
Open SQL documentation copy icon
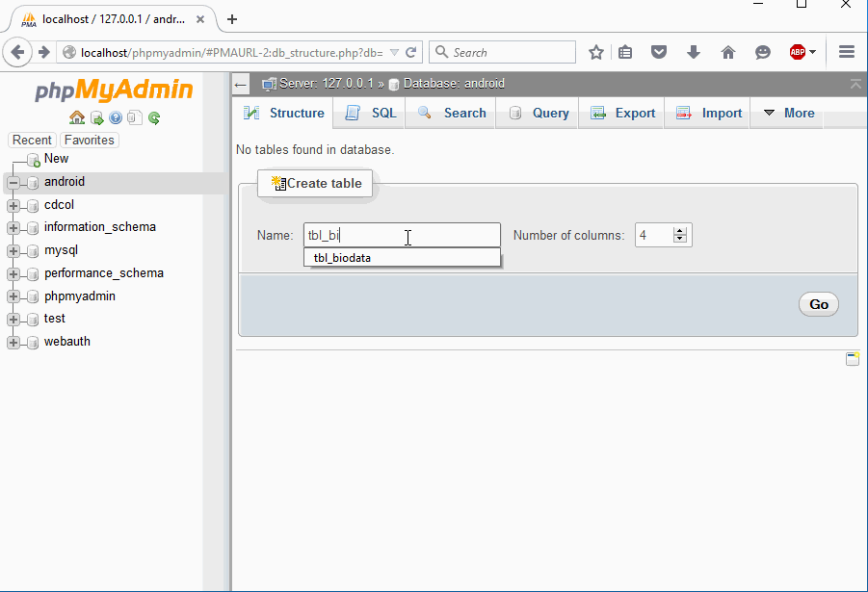coord(135,117)
